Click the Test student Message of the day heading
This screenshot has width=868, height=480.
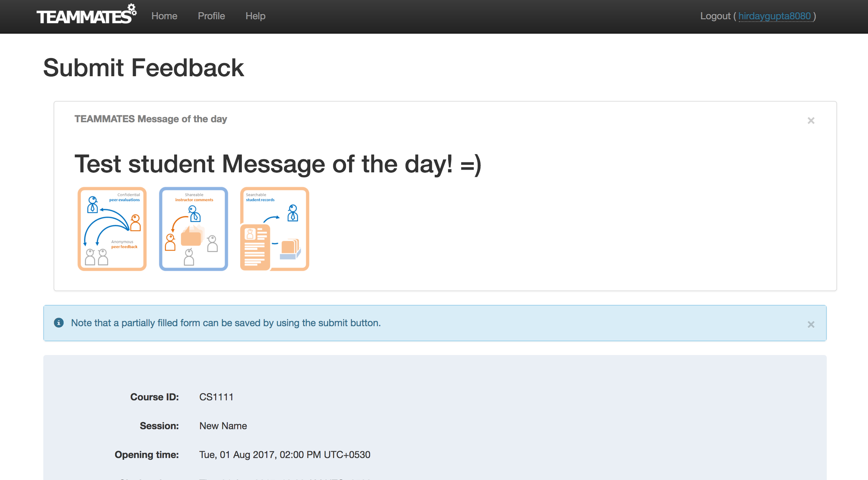tap(278, 164)
